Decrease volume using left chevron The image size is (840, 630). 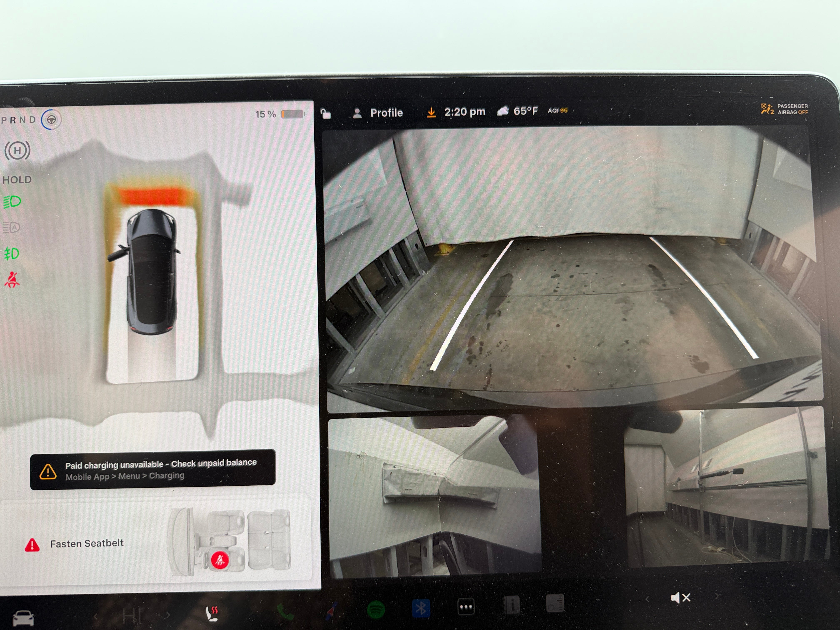[647, 599]
